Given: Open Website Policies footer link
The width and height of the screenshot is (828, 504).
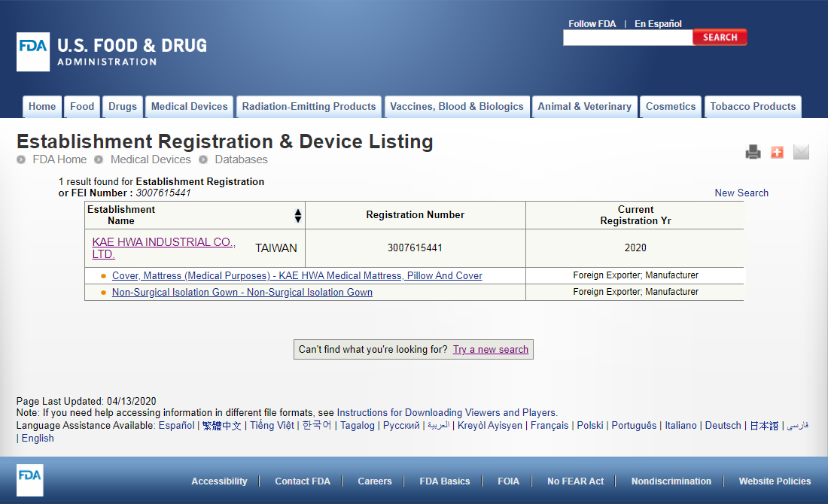Looking at the screenshot, I should coord(775,481).
